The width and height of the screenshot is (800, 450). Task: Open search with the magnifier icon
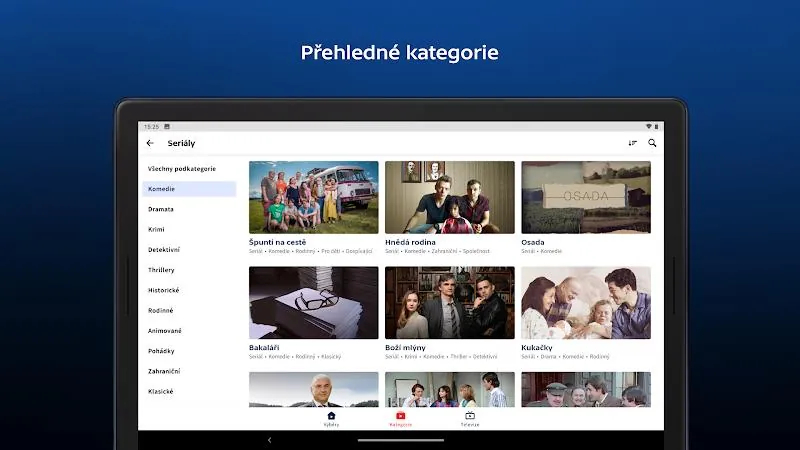[x=652, y=143]
